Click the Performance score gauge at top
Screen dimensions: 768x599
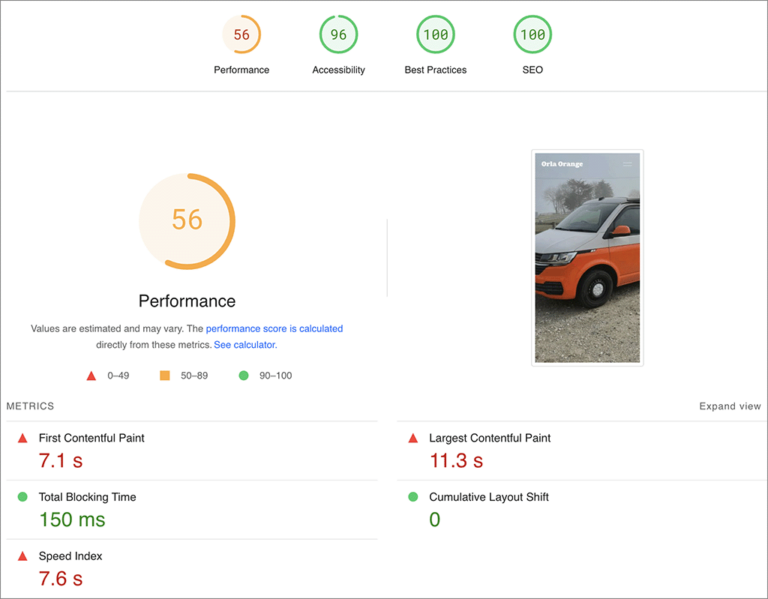coord(241,34)
